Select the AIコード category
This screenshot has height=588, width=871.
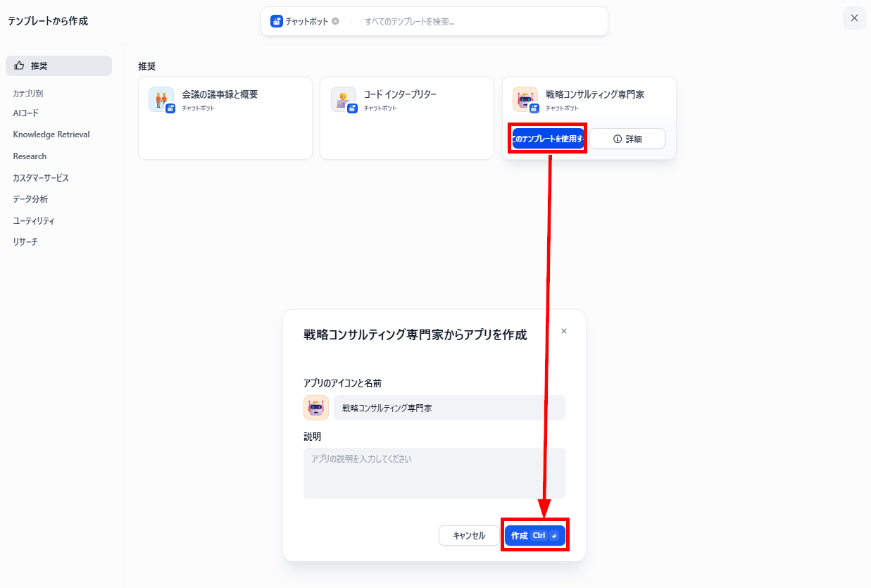coord(26,113)
